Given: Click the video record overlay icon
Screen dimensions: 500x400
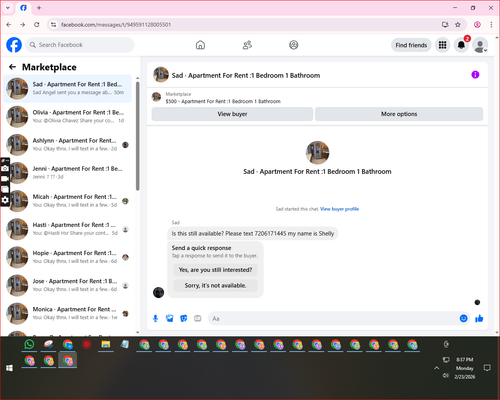Looking at the screenshot, I should point(5,179).
